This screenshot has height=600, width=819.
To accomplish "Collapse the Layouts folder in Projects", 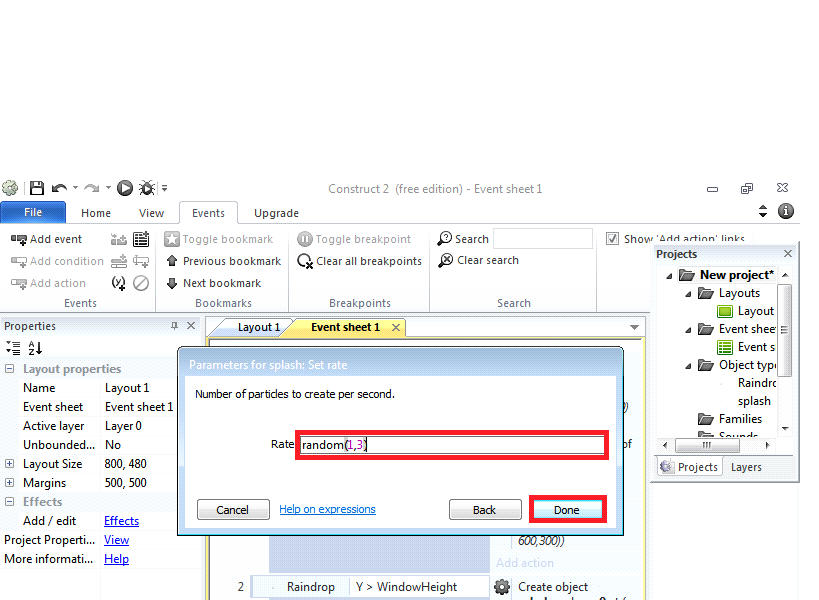I will (x=688, y=294).
